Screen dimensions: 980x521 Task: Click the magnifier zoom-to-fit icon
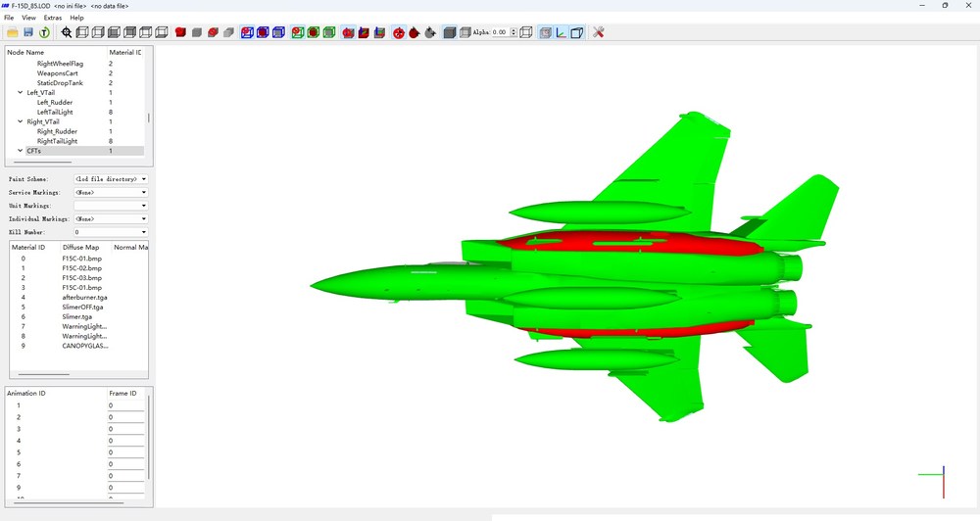[67, 32]
